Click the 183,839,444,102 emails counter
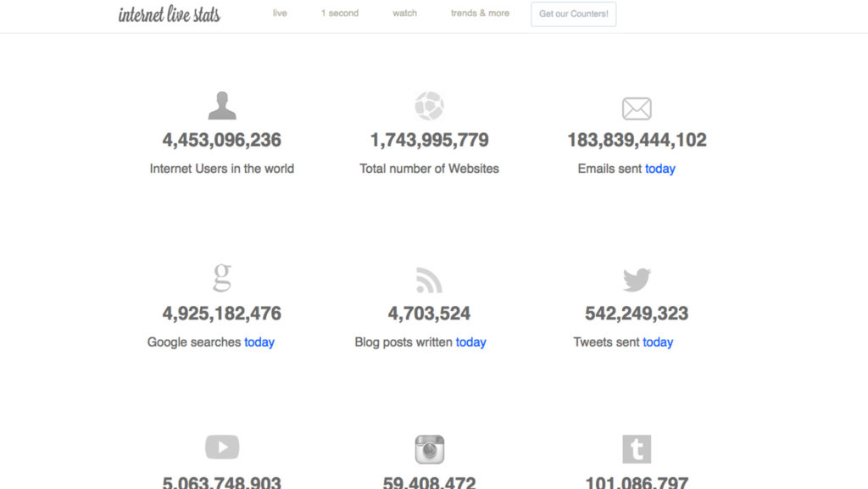The image size is (868, 489). (637, 140)
